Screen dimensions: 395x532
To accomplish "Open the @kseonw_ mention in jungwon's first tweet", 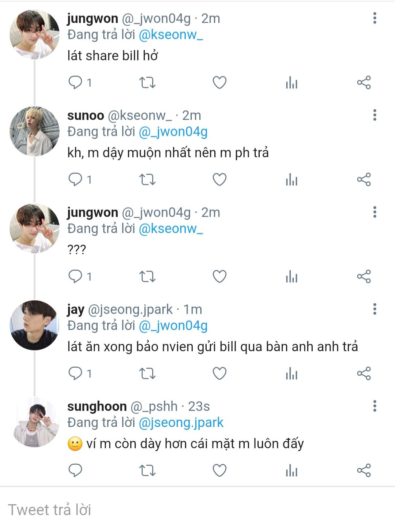I will [x=171, y=35].
